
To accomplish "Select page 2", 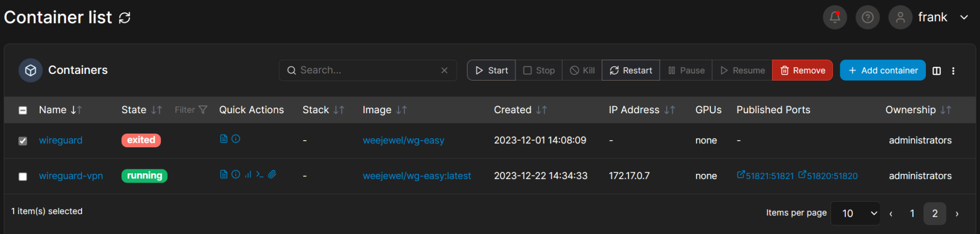I will [x=935, y=214].
